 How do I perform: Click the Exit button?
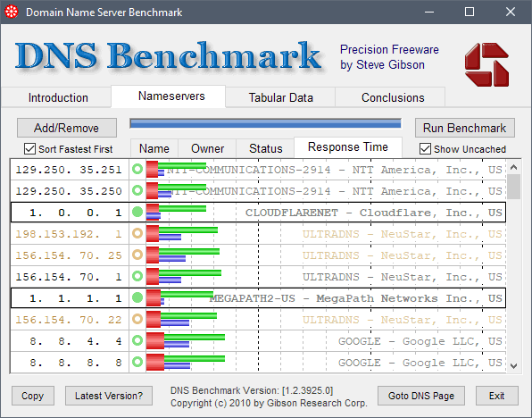pyautogui.click(x=496, y=396)
